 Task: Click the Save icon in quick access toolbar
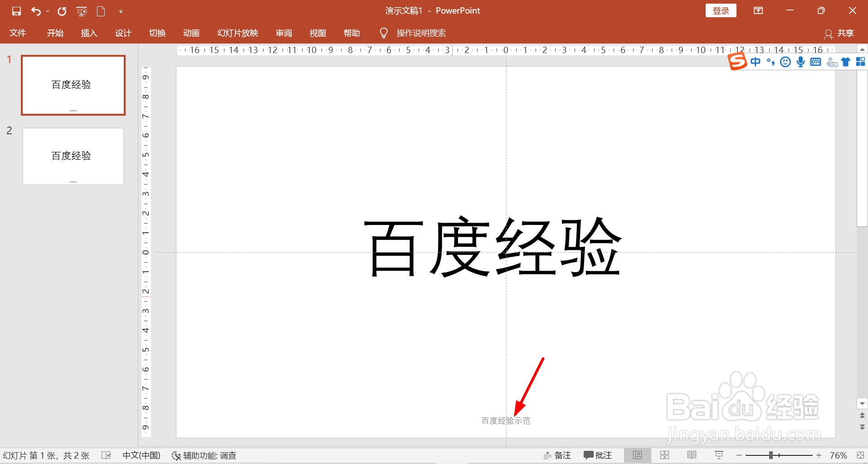[16, 11]
